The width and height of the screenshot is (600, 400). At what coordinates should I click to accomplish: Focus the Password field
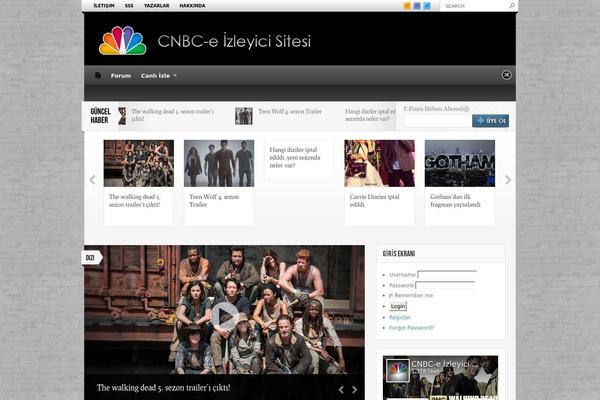coord(445,285)
